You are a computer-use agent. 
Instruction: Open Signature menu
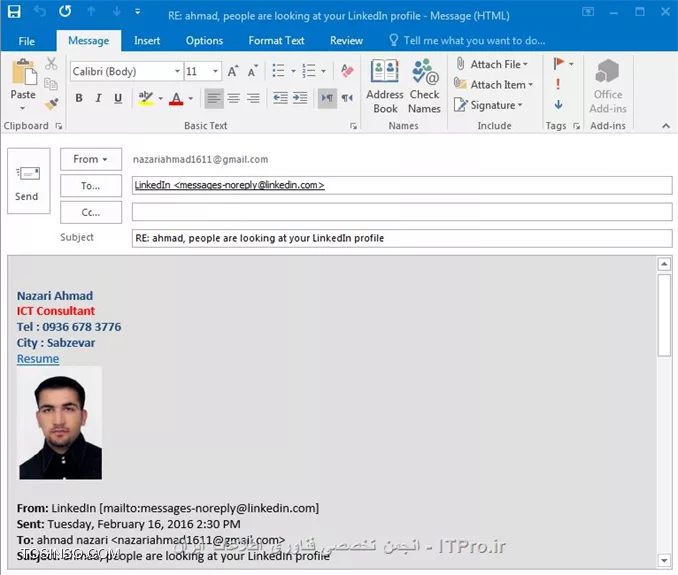(489, 105)
